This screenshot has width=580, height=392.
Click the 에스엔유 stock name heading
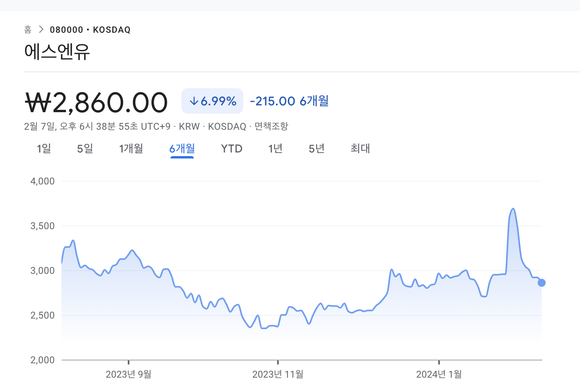[57, 52]
